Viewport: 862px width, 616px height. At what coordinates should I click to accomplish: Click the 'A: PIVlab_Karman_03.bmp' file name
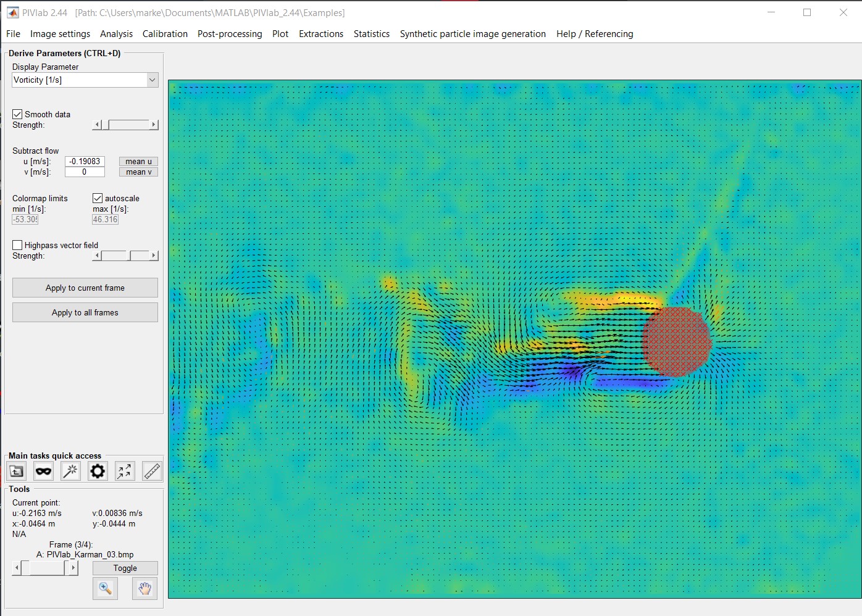click(85, 554)
